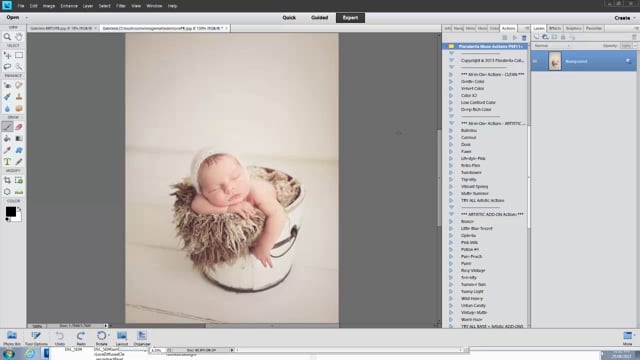The image size is (640, 360).
Task: Create a new layer in Layers panel
Action: click(x=536, y=37)
